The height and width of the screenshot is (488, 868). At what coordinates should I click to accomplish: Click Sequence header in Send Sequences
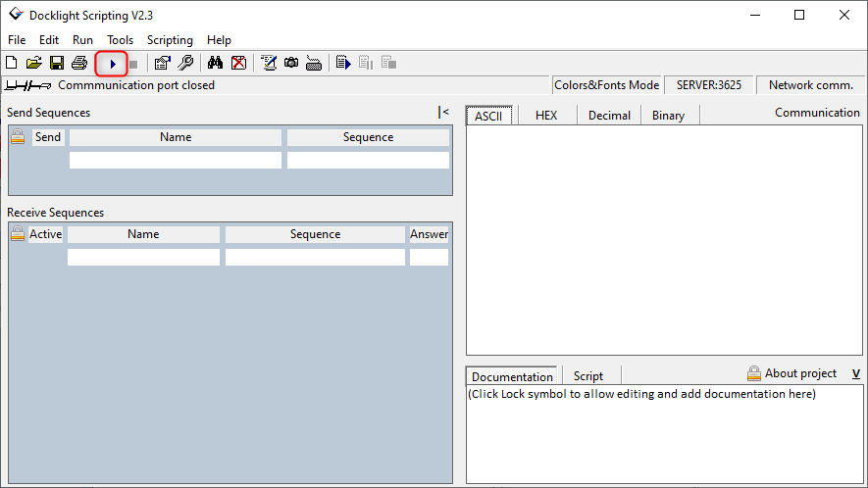(x=368, y=137)
